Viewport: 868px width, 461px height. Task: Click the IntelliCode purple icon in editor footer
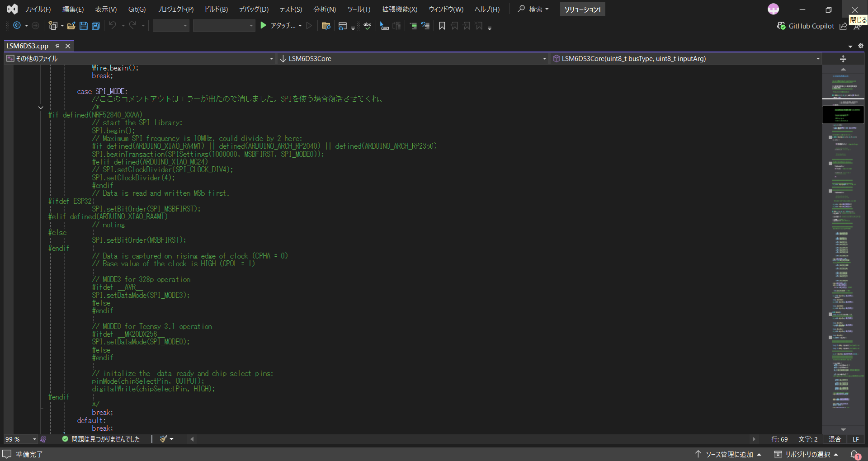tap(43, 439)
